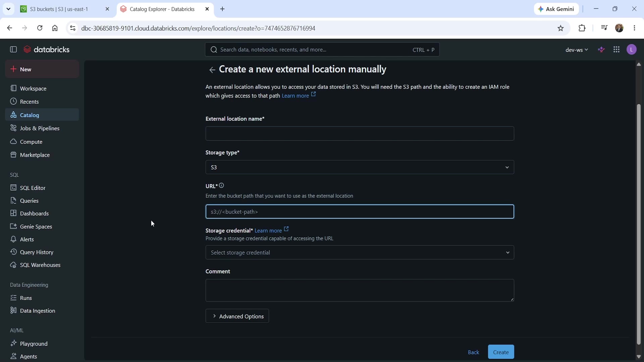Go back using the arrow beside the page title

212,70
